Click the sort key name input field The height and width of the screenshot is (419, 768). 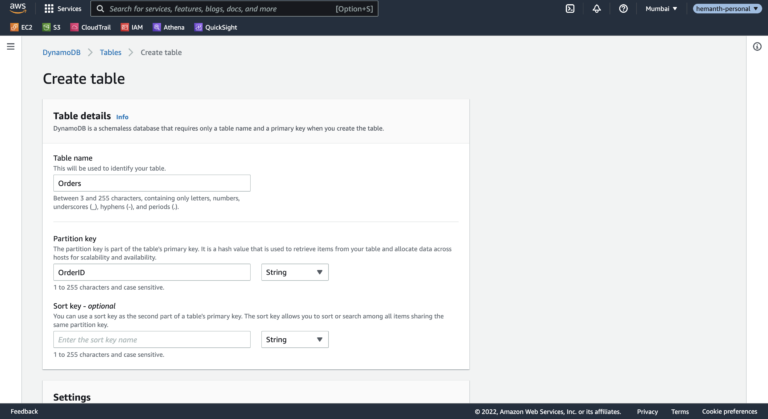point(151,339)
